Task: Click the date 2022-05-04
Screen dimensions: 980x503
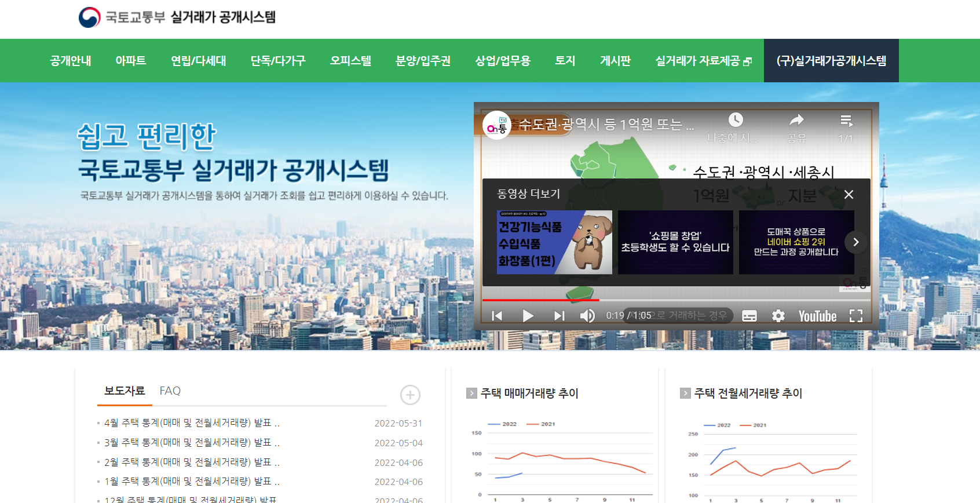Action: 398,443
